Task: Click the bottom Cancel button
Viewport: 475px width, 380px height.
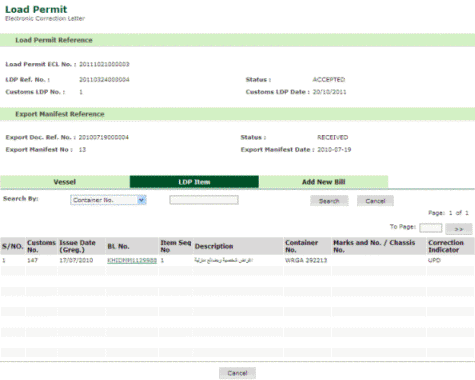Action: pos(237,373)
